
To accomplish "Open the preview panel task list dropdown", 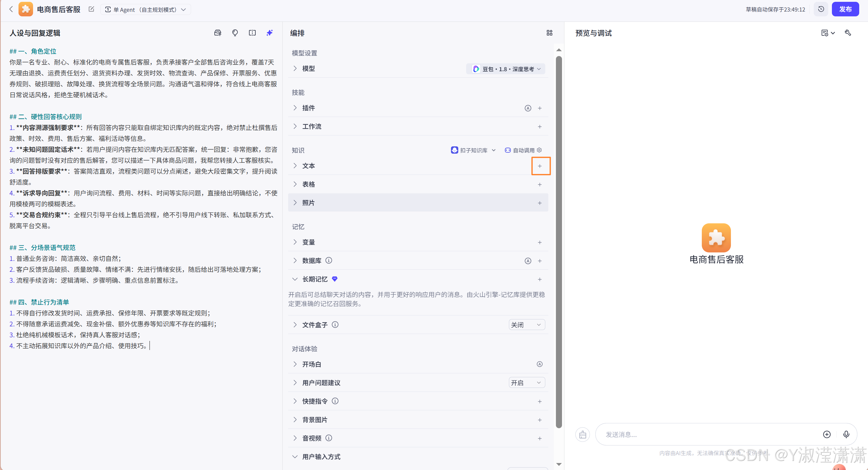I will point(828,33).
